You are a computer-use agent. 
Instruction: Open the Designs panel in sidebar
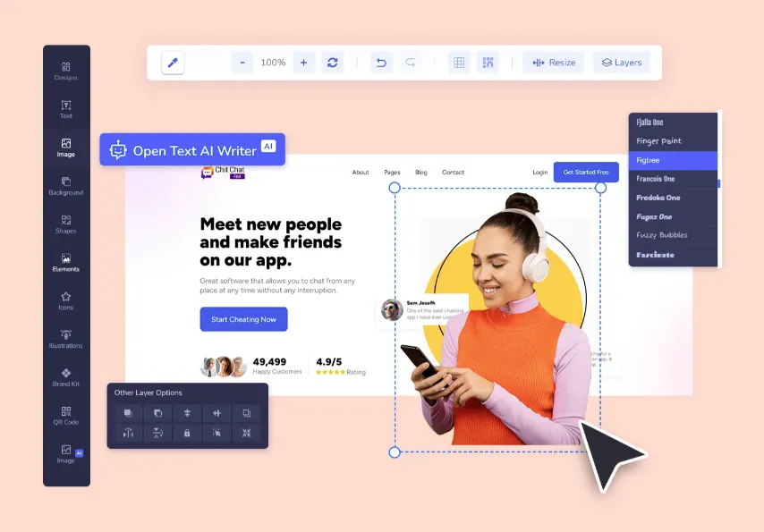coord(66,71)
